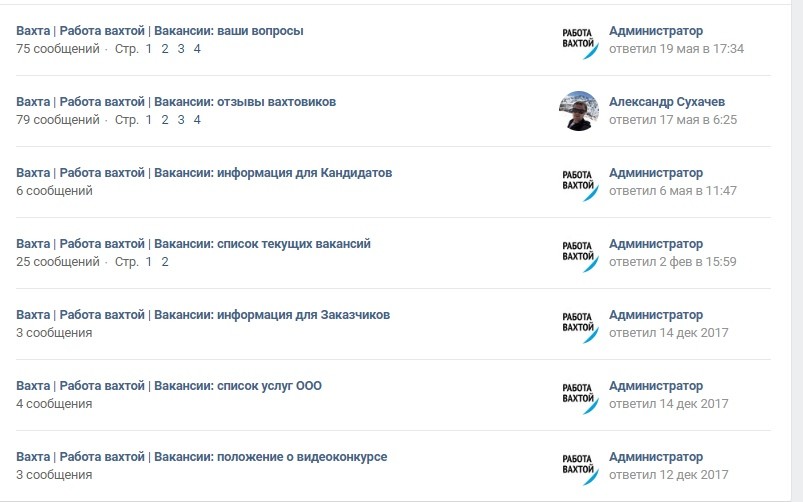Go to page 4 of 'ваши вопросы'
This screenshot has height=502, width=803.
tap(197, 49)
